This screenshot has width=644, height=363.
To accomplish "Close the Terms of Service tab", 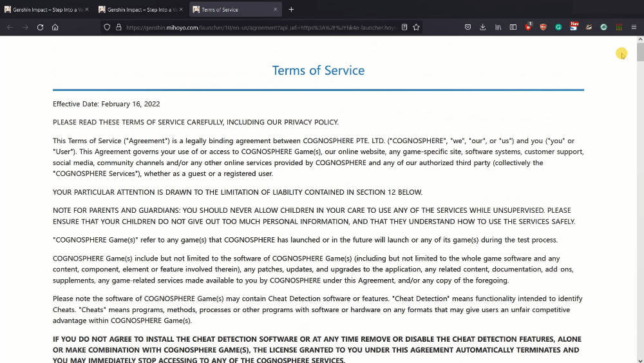I will click(276, 10).
